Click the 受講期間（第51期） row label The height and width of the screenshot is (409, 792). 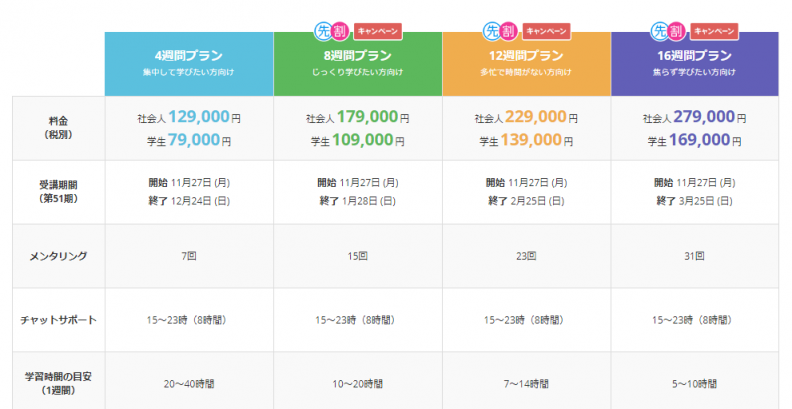pos(59,192)
